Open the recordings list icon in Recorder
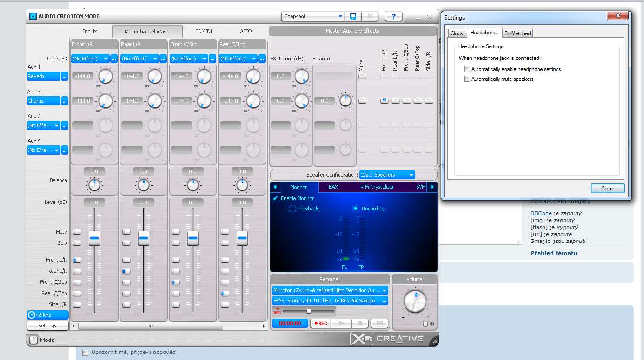Image resolution: width=644 pixels, height=360 pixels. [x=379, y=323]
